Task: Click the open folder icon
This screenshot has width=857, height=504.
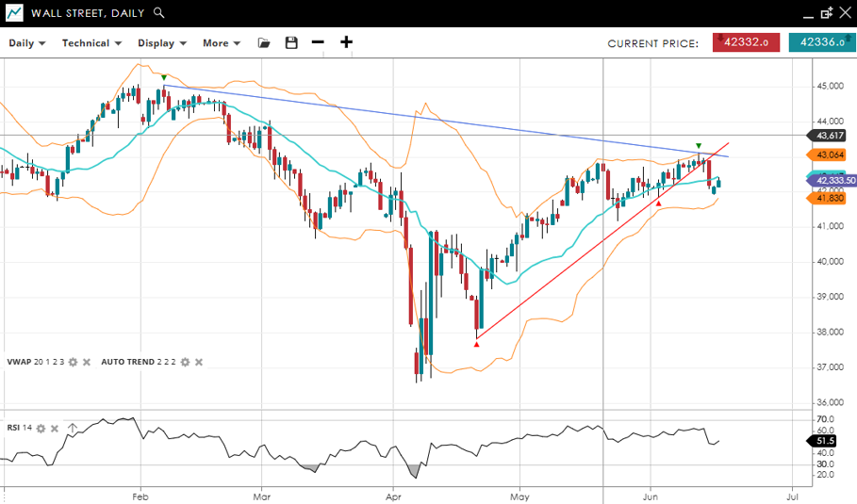Action: pos(264,43)
